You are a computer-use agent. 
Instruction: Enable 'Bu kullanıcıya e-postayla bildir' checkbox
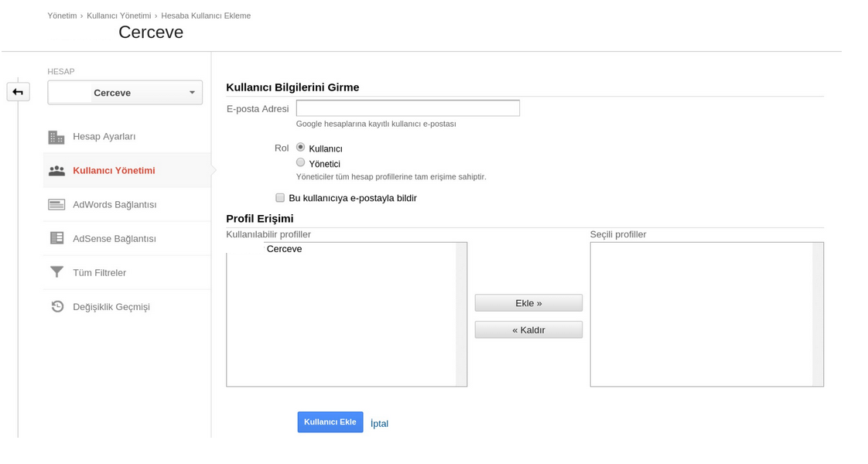coord(280,198)
